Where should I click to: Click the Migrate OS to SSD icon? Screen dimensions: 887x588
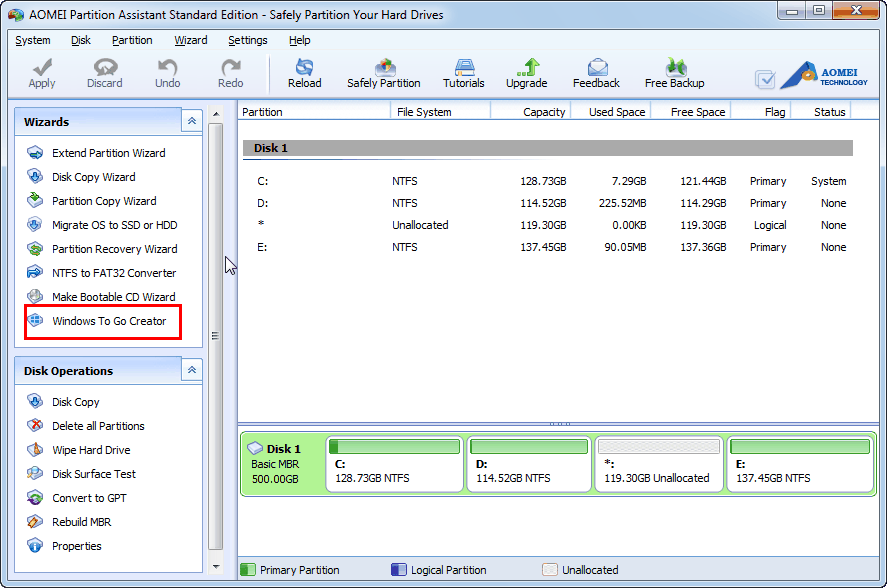pyautogui.click(x=35, y=225)
